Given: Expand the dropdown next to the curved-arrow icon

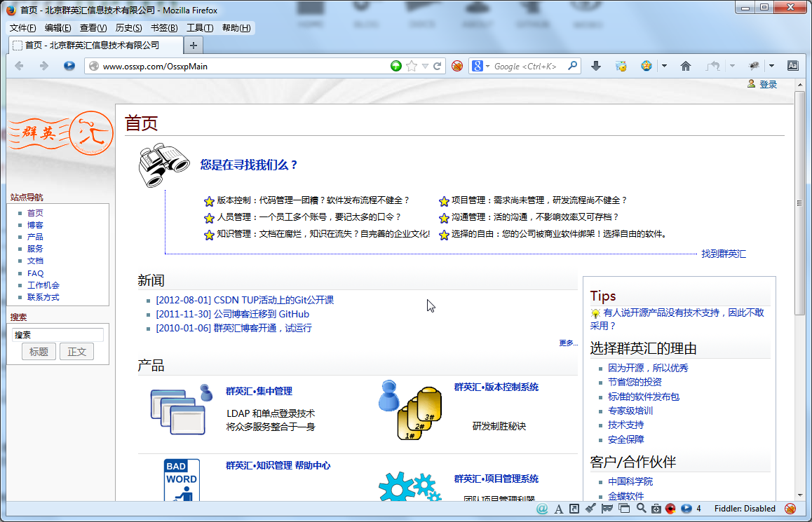Looking at the screenshot, I should click(732, 66).
